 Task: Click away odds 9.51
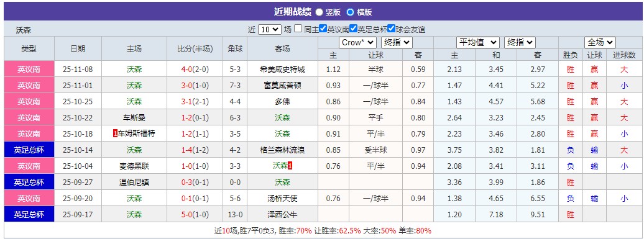point(538,214)
